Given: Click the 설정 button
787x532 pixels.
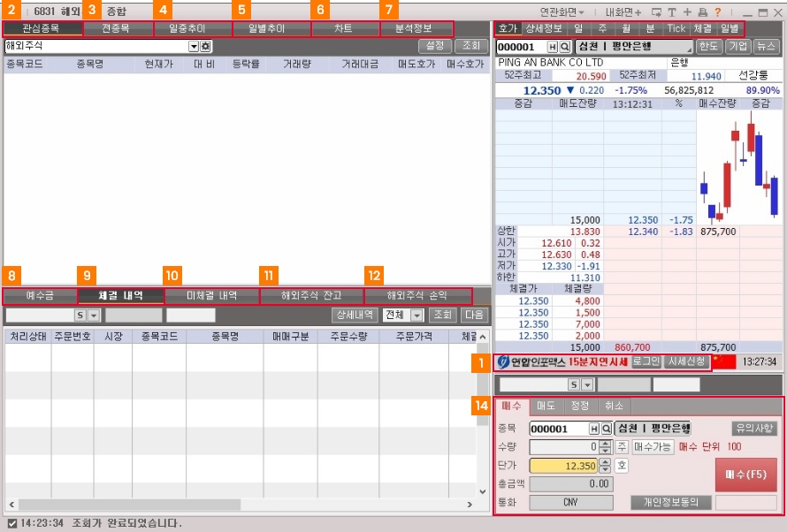Looking at the screenshot, I should click(x=435, y=46).
